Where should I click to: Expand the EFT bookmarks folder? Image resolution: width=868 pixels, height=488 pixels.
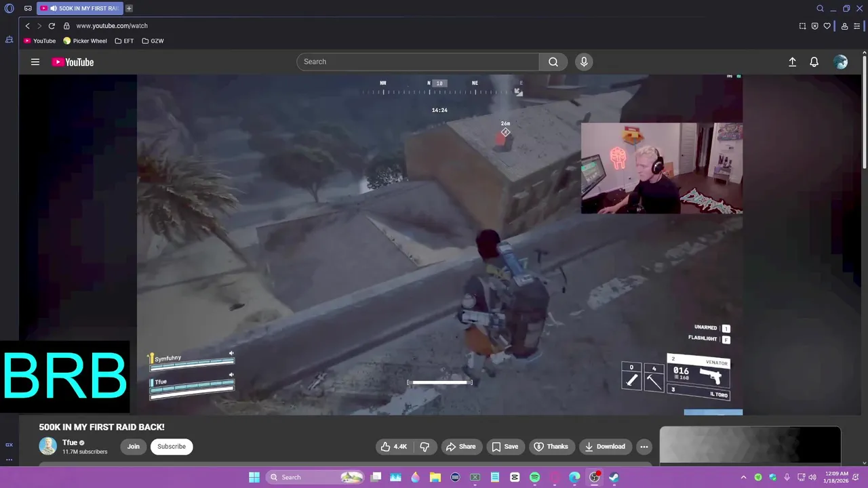point(125,41)
